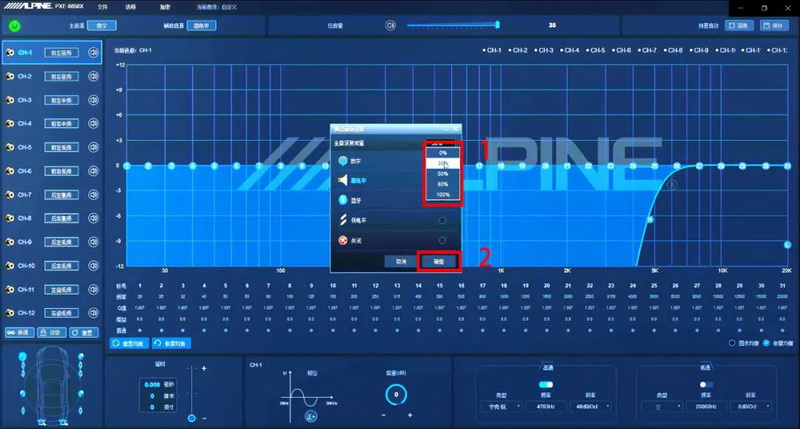Open the high-pass 48dB/Oct slope dropdown

pyautogui.click(x=592, y=407)
